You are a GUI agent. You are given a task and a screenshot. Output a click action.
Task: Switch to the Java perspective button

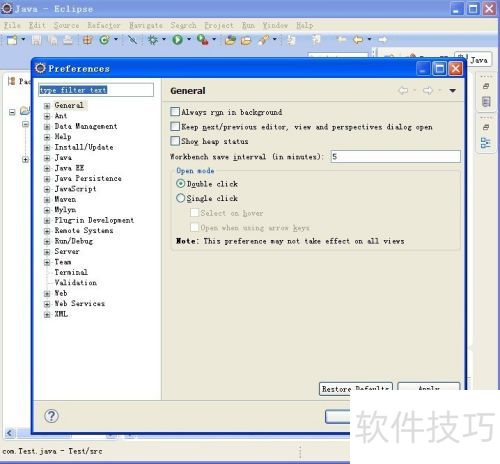pos(473,60)
